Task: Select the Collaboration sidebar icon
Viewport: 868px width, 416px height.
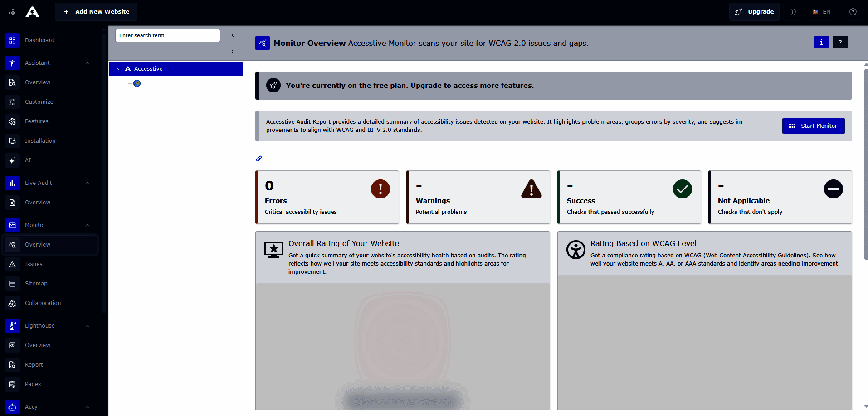Action: point(12,303)
